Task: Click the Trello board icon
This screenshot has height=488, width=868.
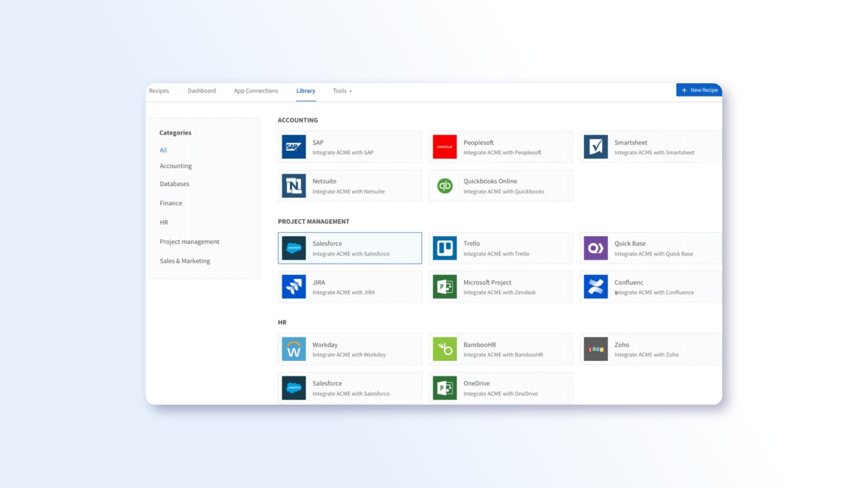Action: click(x=444, y=248)
